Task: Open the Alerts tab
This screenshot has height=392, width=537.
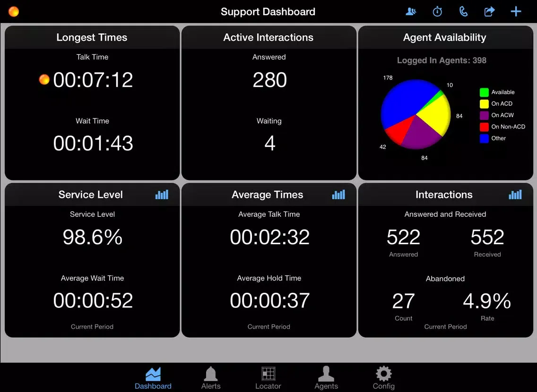Action: tap(211, 378)
